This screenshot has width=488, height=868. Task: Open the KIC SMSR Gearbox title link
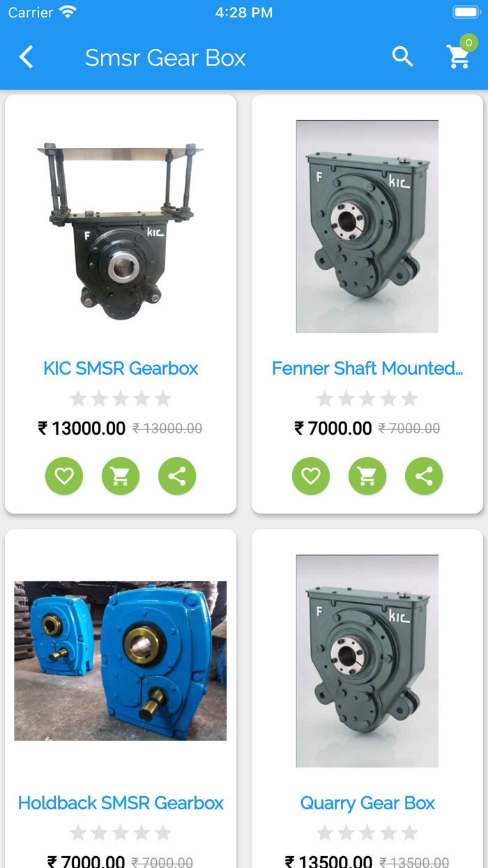pos(121,368)
